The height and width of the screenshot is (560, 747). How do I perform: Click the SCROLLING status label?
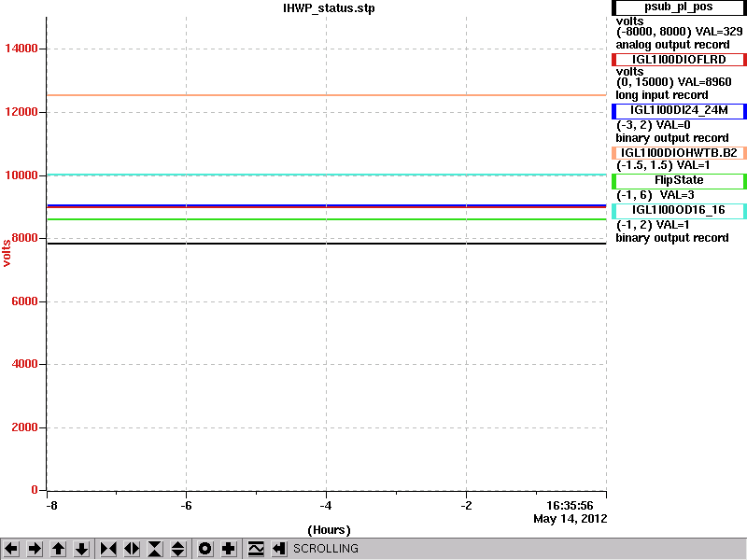pyautogui.click(x=326, y=549)
